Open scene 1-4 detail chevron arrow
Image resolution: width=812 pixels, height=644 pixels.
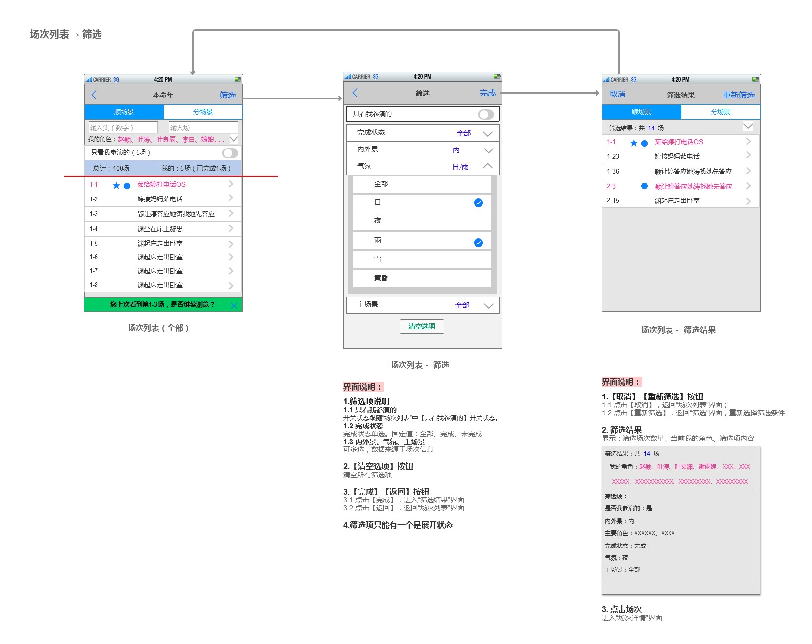[x=231, y=228]
